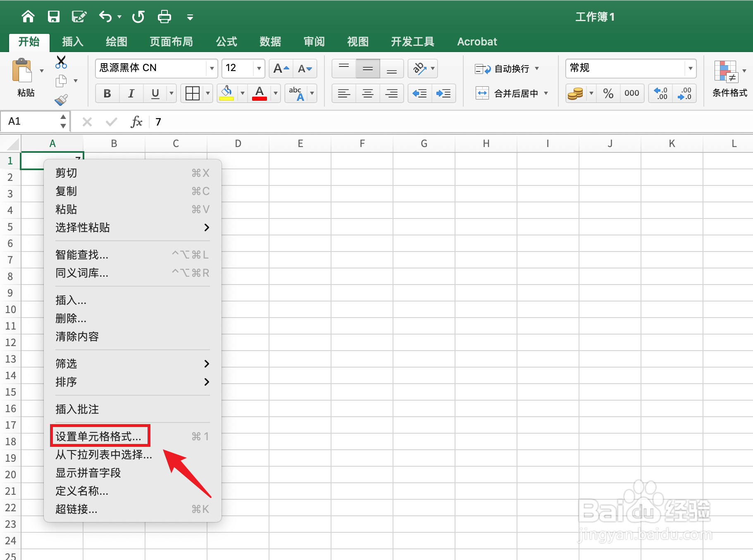Screen dimensions: 753x560
Task: Expand fill color dropdown arrow
Action: pos(243,93)
